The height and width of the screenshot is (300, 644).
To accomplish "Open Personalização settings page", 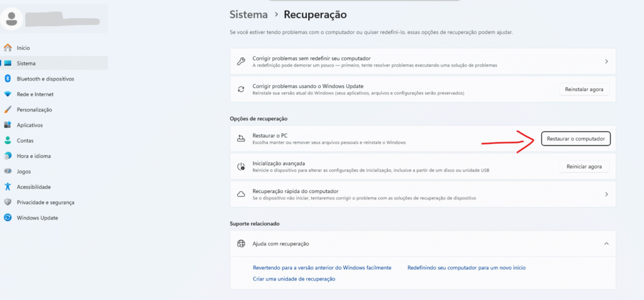I will click(54, 109).
